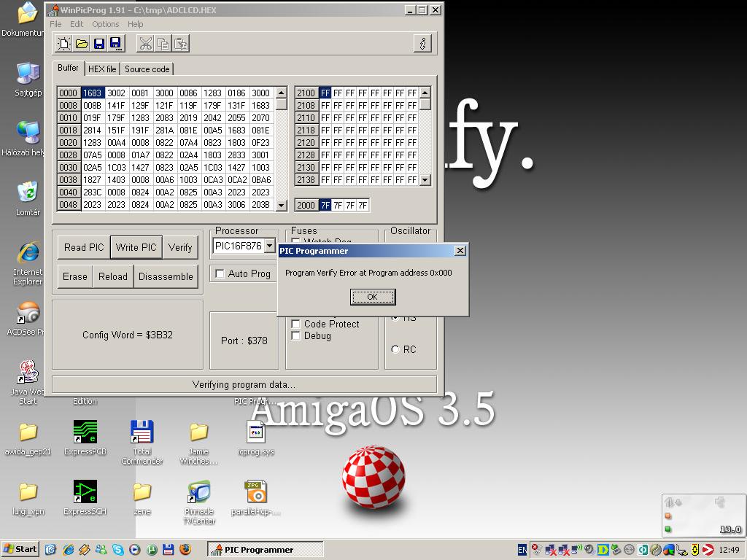The width and height of the screenshot is (747, 560).
Task: Switch to the Source code tab
Action: [147, 69]
